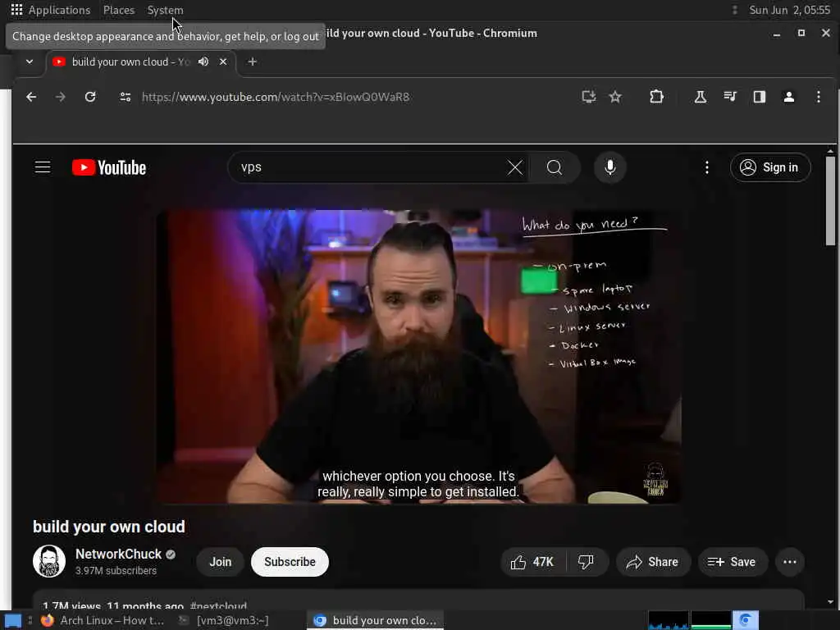Bookmark this page with the star icon
This screenshot has height=630, width=840.
click(x=615, y=97)
